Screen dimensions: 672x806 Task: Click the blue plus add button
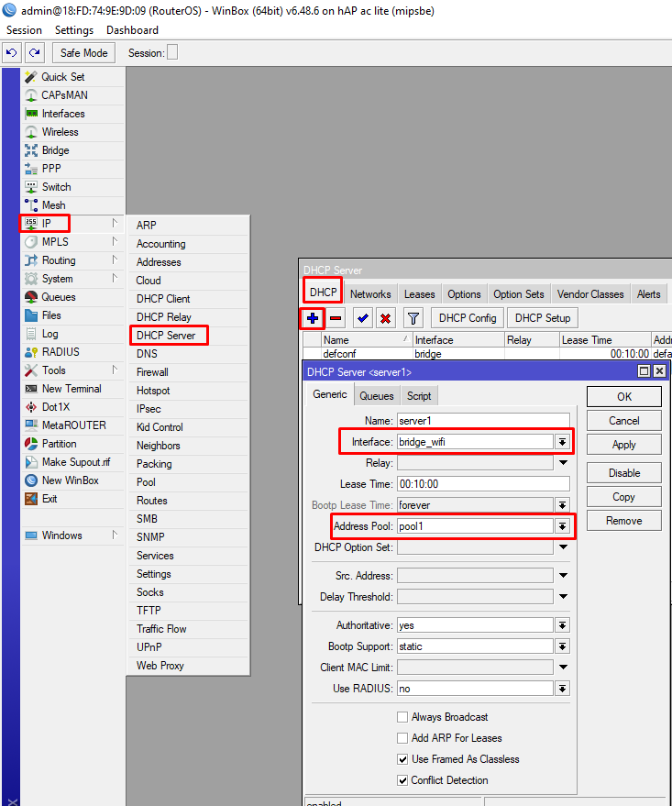click(x=313, y=319)
